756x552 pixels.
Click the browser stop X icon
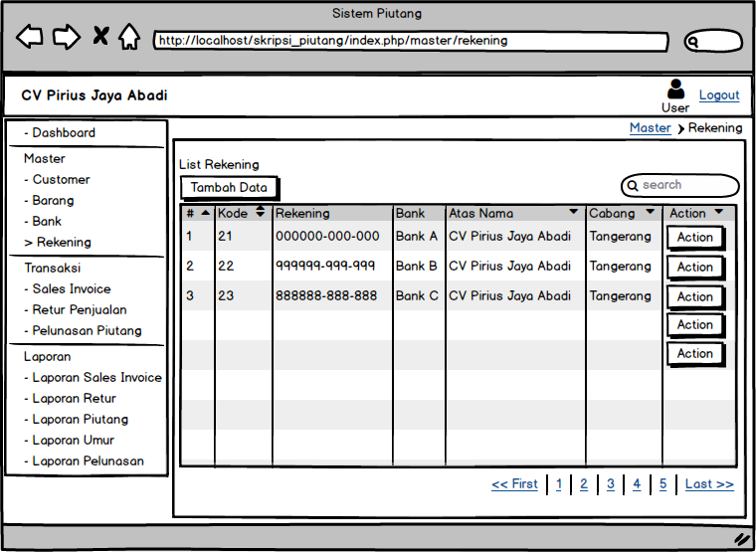(x=100, y=36)
